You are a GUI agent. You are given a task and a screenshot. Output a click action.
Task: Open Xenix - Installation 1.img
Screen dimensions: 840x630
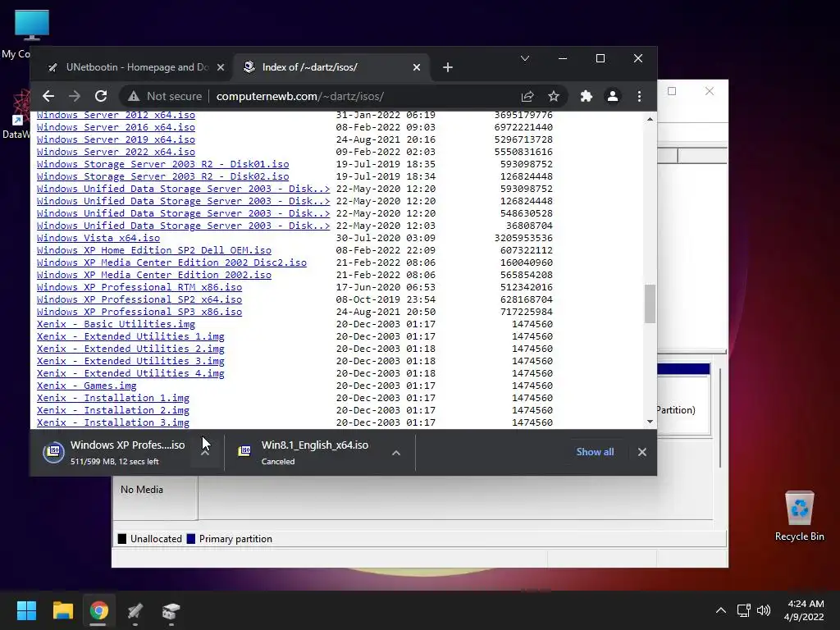(113, 399)
